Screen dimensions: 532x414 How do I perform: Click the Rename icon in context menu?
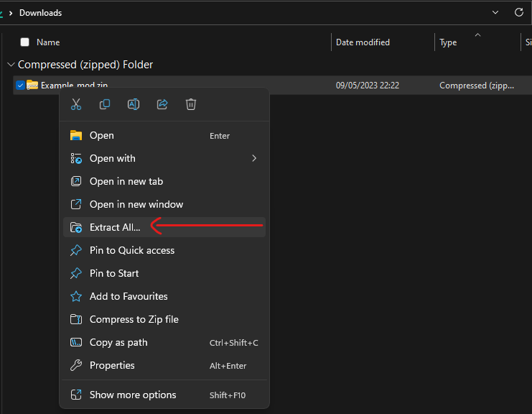tap(134, 104)
